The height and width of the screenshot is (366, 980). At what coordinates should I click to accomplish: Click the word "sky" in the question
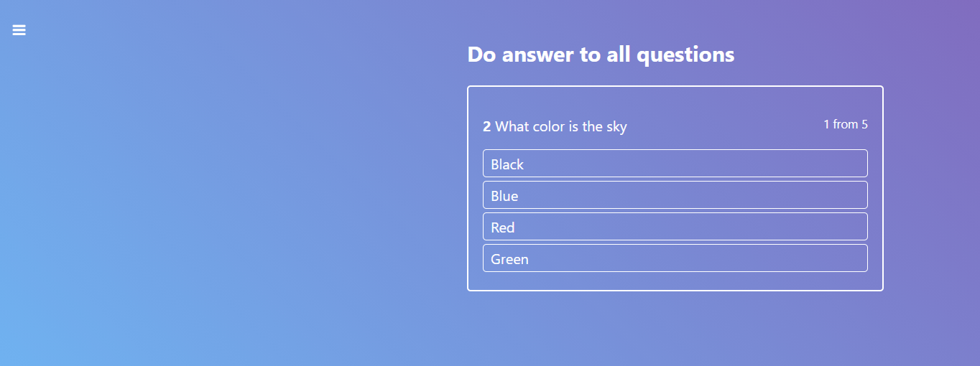[616, 127]
